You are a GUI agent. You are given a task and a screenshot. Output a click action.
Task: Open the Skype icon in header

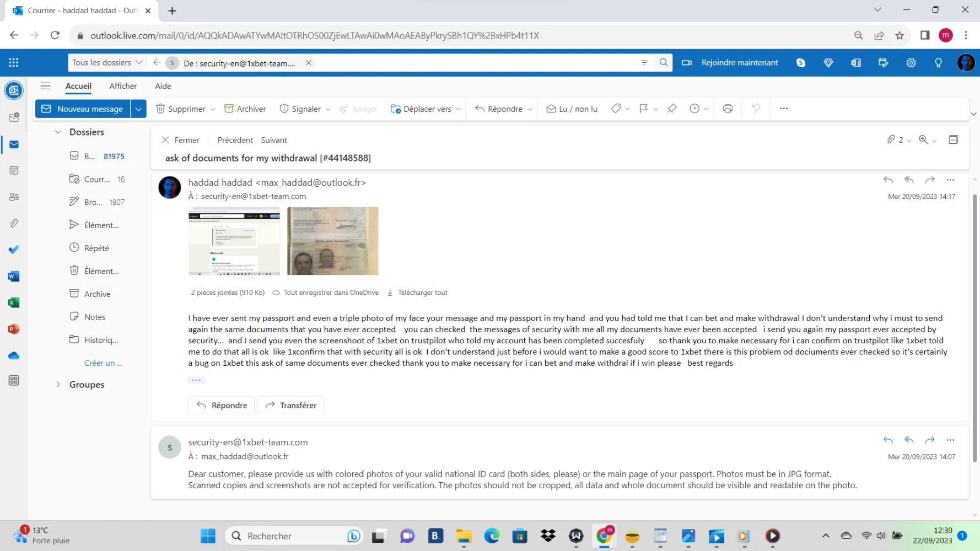pyautogui.click(x=801, y=63)
